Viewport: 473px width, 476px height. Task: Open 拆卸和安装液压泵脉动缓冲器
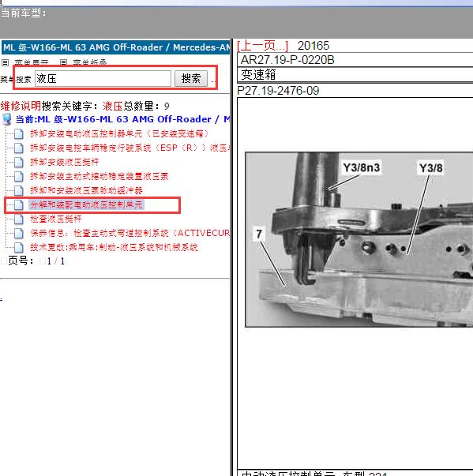pos(86,191)
